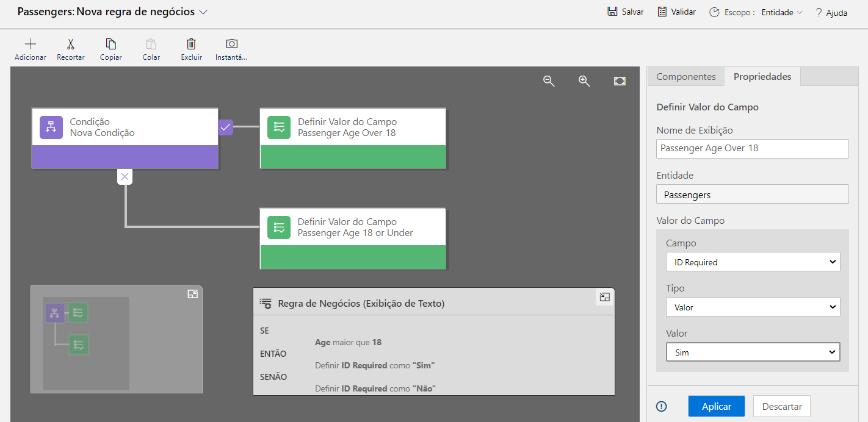Click the Regra de Negócios list-gear icon
868x422 pixels.
(266, 303)
